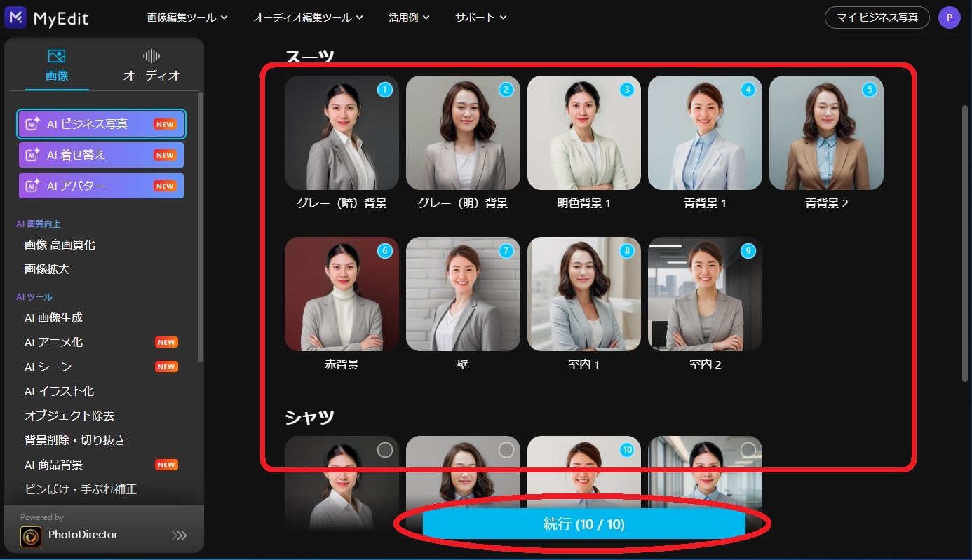Click the triple chevron beside PhotoDirector

coord(180,535)
